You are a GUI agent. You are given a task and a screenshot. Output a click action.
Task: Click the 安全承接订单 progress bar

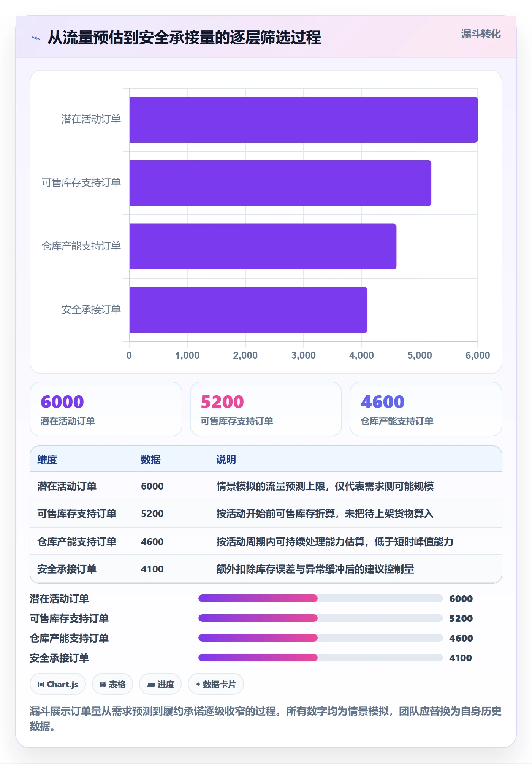(x=320, y=658)
